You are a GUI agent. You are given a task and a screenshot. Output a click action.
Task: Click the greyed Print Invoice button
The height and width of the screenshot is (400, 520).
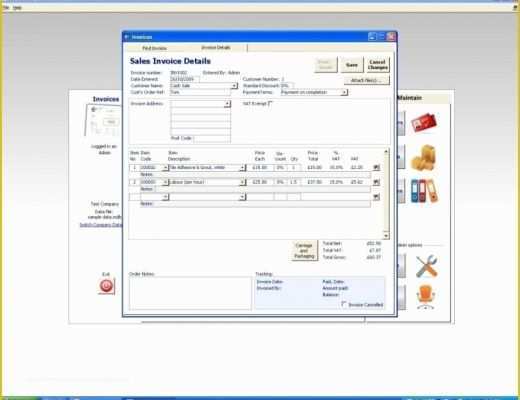pos(325,65)
